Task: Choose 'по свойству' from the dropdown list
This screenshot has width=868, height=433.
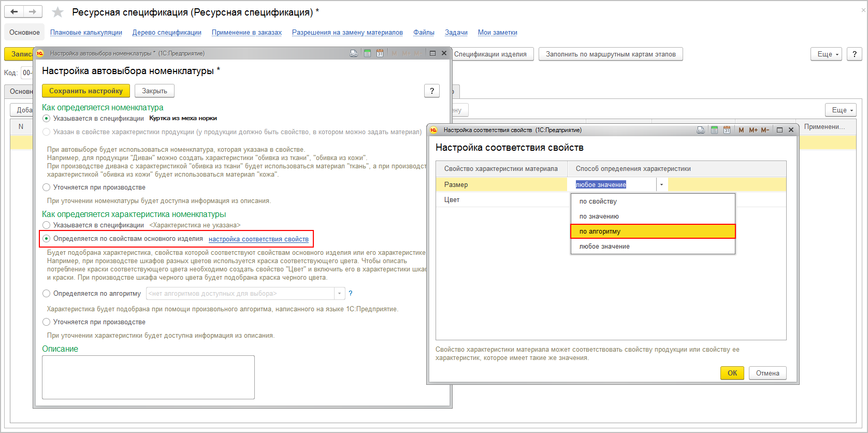Action: (653, 201)
